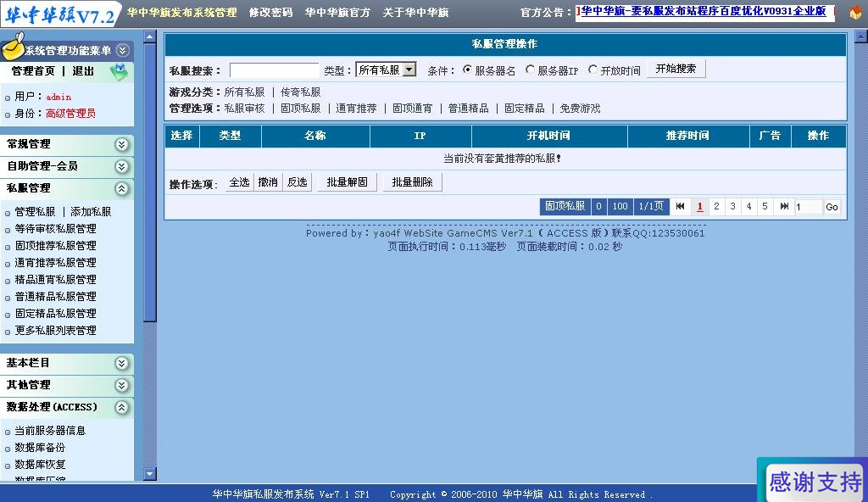Open 固定精品 management option
The image size is (868, 502).
(524, 108)
